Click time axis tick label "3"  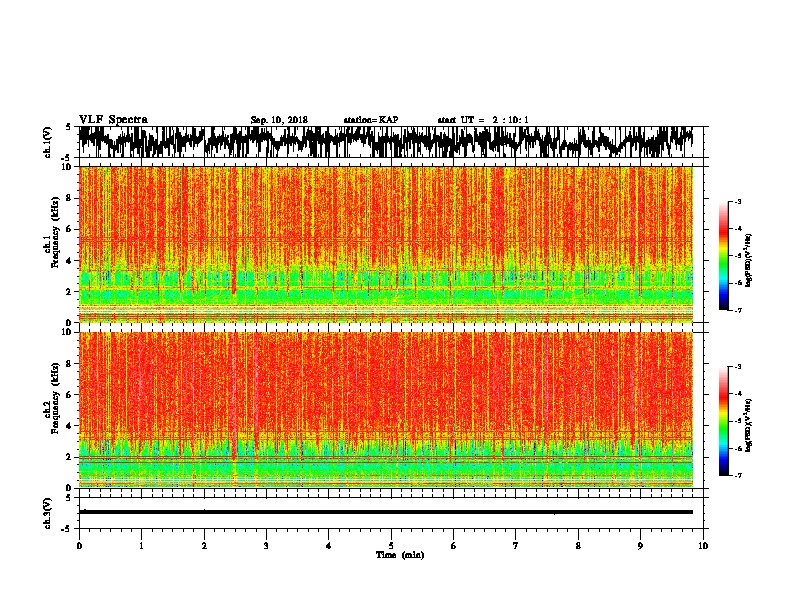tap(266, 546)
